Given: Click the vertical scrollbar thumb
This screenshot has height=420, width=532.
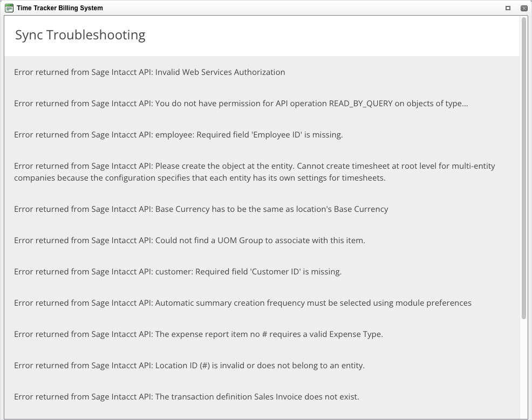Looking at the screenshot, I should point(524,168).
